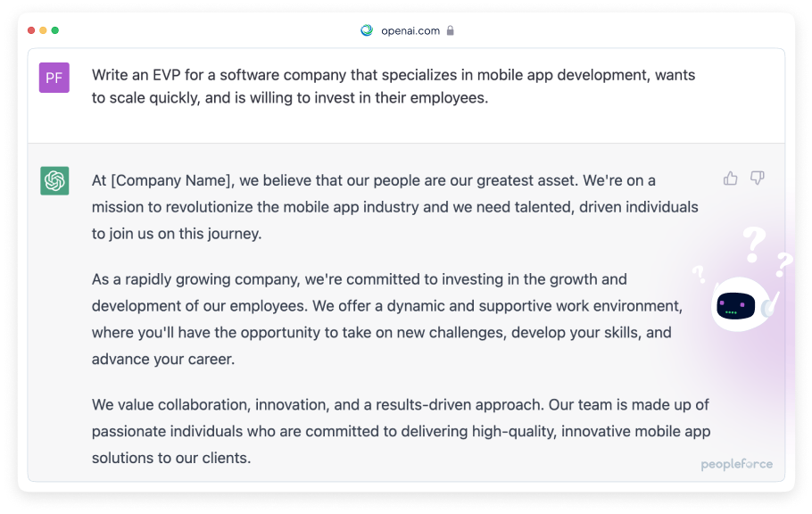812x514 pixels.
Task: Click the thumbs down feedback icon
Action: pos(757,178)
